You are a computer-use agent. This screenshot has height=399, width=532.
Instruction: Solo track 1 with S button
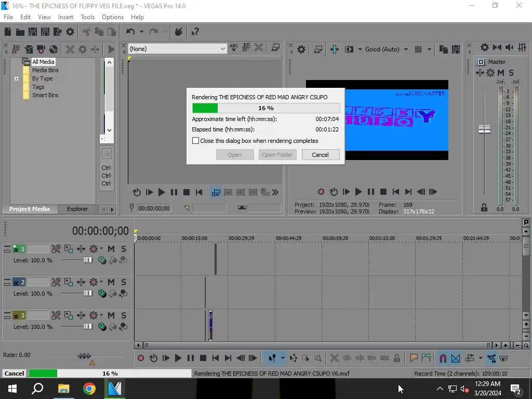[124, 249]
